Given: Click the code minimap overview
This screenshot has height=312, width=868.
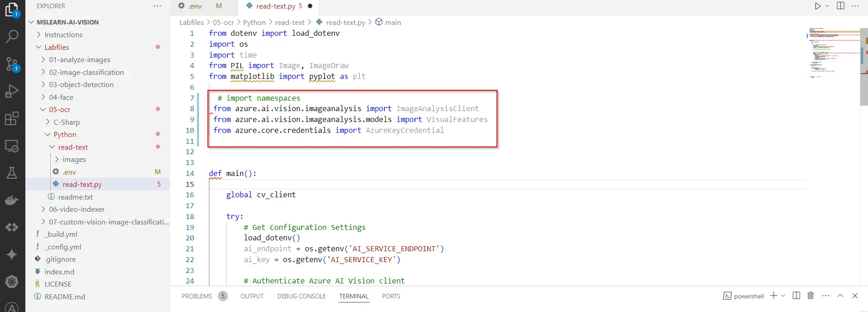Looking at the screenshot, I should (833, 54).
